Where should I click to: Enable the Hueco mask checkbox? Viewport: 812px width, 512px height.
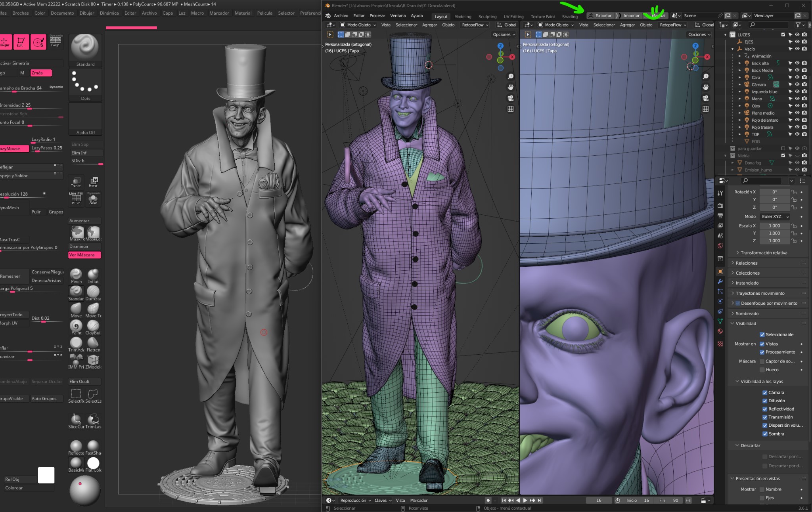762,370
